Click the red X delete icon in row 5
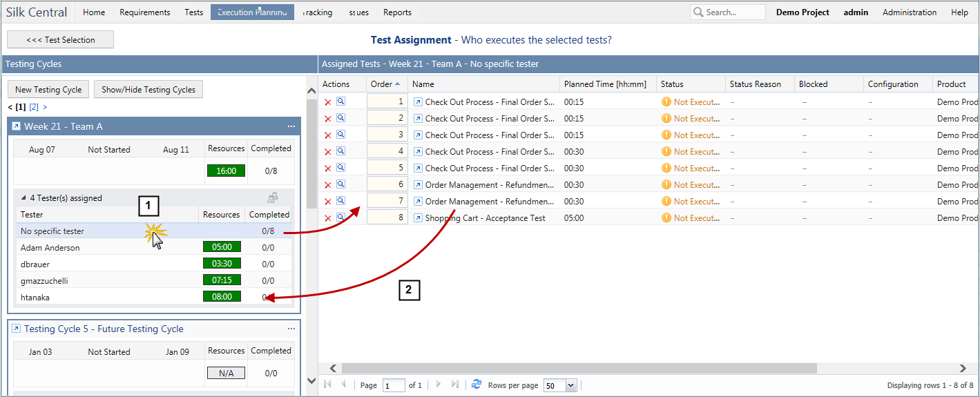Screen dimensions: 980x397 coord(328,168)
